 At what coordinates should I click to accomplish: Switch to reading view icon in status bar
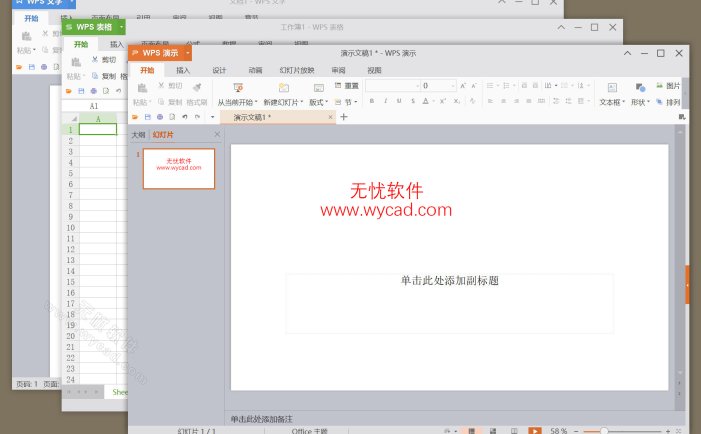(514, 431)
